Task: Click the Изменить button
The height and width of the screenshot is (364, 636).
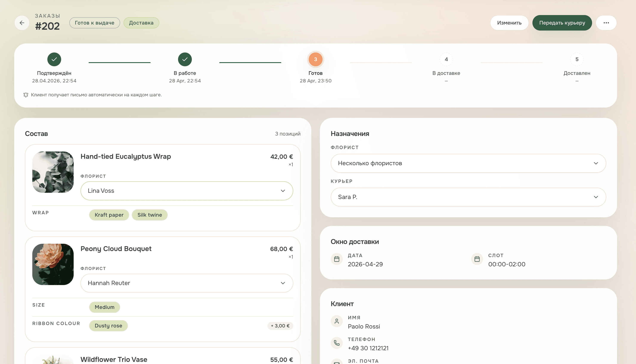Action: point(509,23)
